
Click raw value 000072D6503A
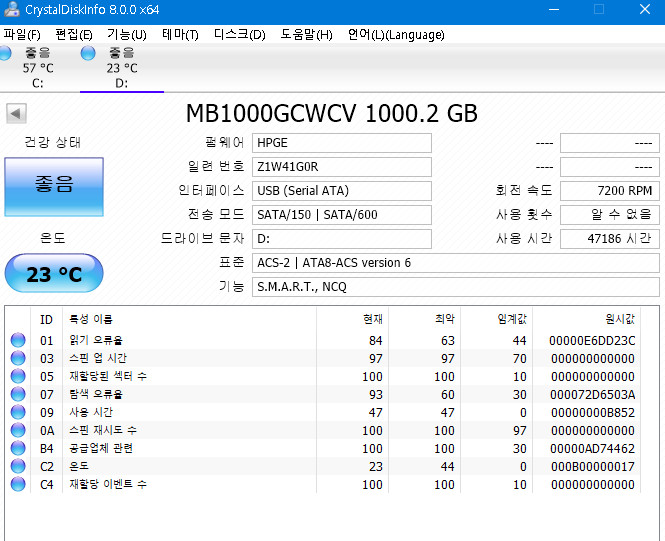592,395
